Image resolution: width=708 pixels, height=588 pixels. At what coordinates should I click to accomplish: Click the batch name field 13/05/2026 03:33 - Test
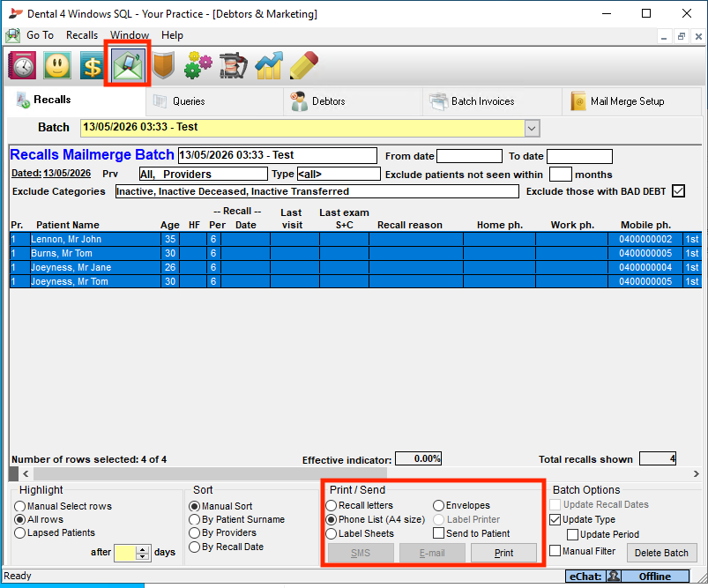tap(277, 155)
